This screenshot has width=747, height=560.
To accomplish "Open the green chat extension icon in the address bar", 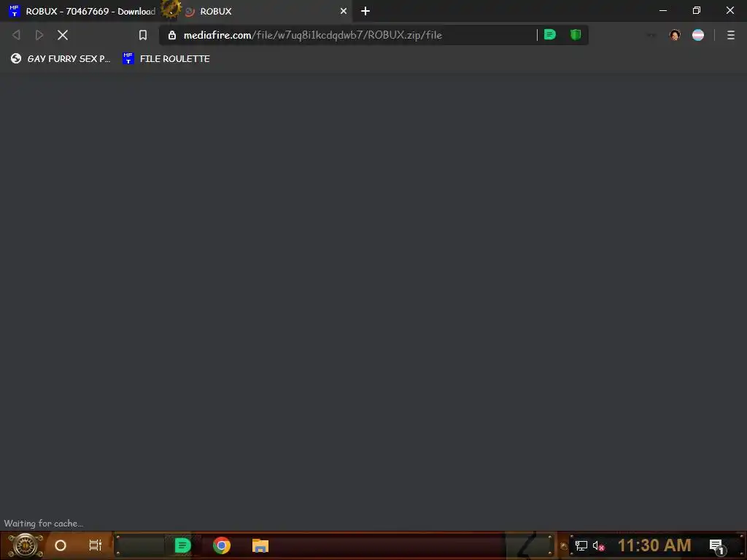I will (550, 34).
